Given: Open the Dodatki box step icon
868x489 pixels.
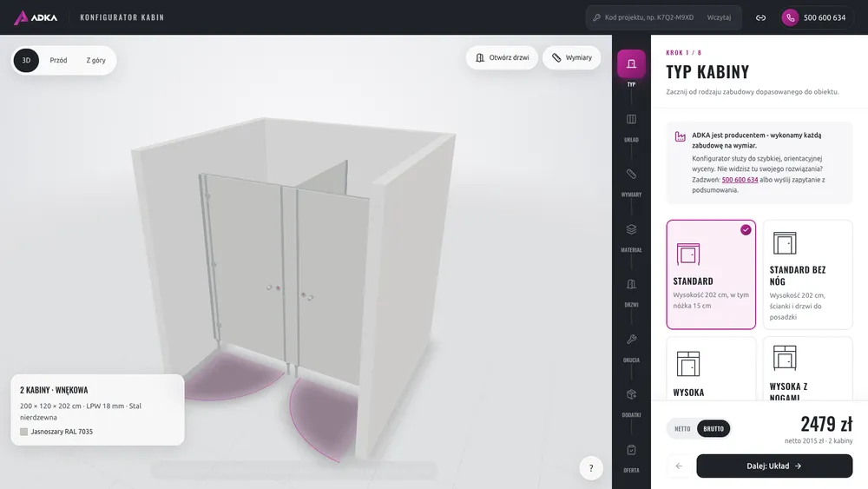Looking at the screenshot, I should pos(631,394).
